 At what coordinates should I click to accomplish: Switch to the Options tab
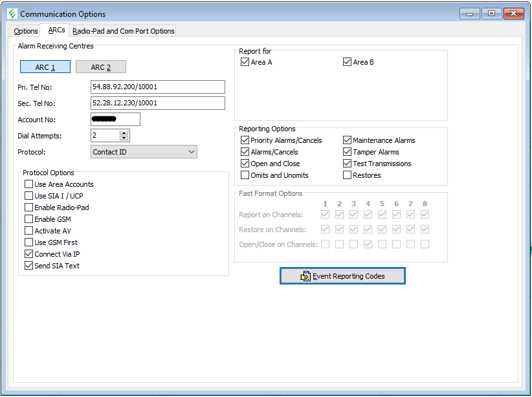point(26,31)
